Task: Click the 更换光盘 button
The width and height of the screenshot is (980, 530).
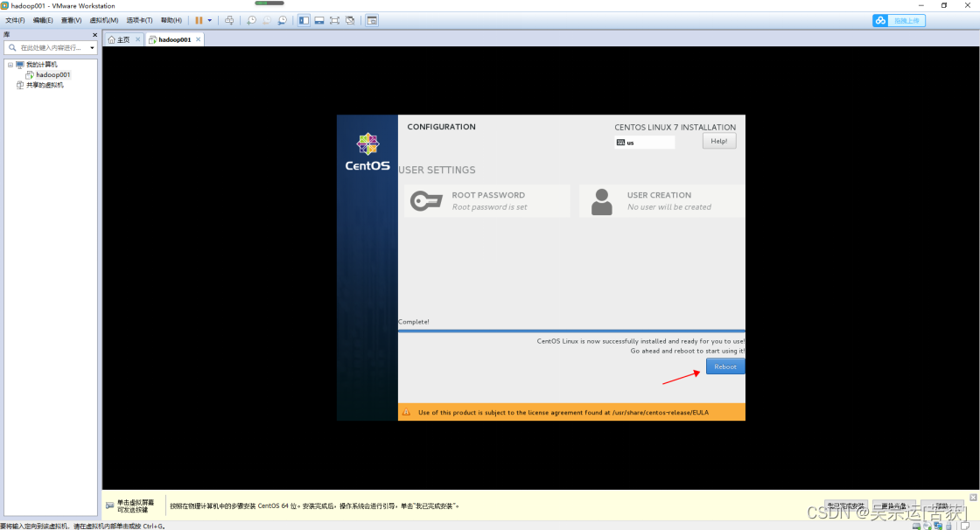Action: pyautogui.click(x=893, y=506)
